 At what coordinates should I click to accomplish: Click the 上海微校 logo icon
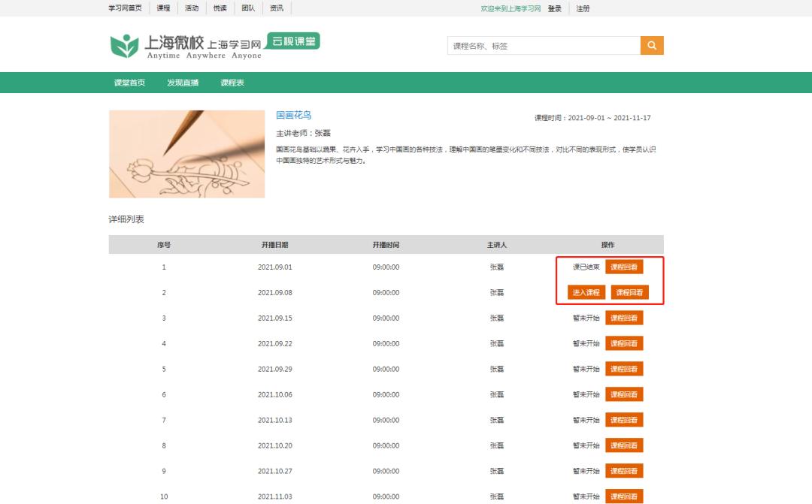click(x=124, y=45)
